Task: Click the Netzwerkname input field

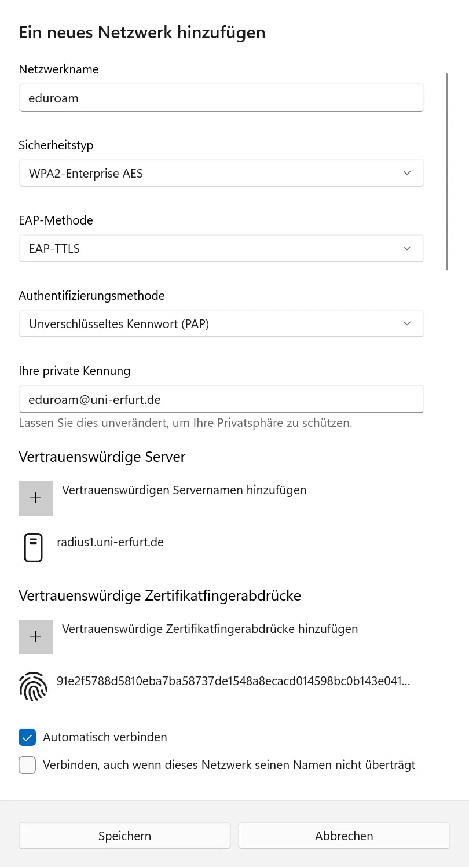Action: pyautogui.click(x=221, y=98)
